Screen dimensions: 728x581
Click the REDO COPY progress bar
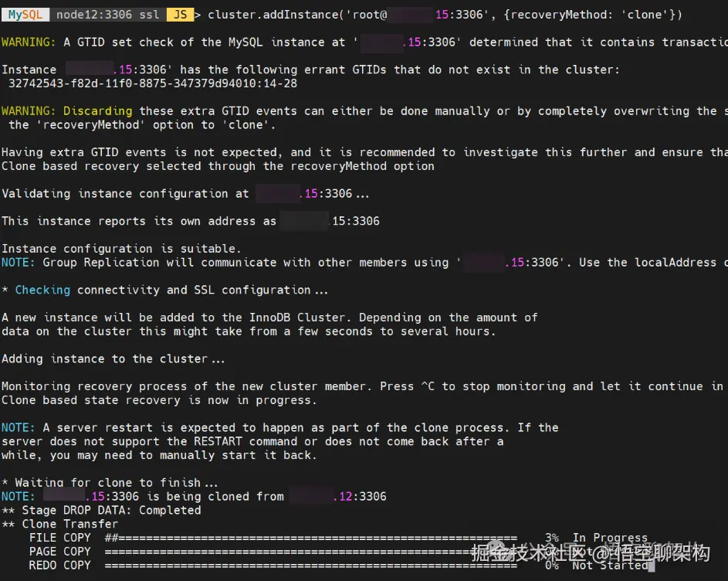(310, 566)
